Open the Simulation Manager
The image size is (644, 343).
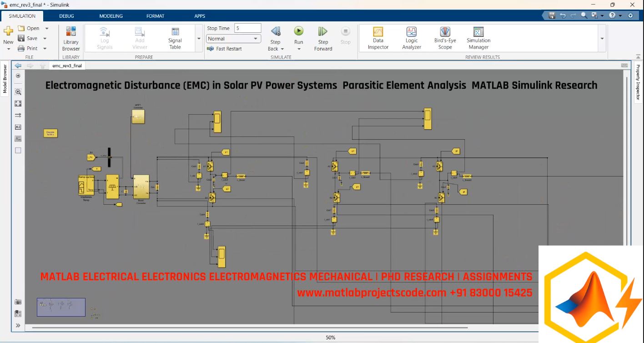pyautogui.click(x=478, y=38)
